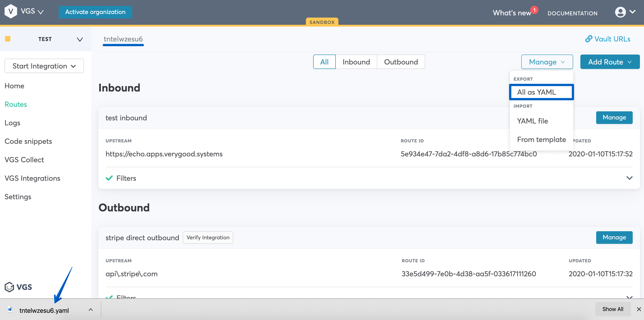Image resolution: width=644 pixels, height=320 pixels.
Task: Expand the test inbound Filters section chevron
Action: click(629, 178)
